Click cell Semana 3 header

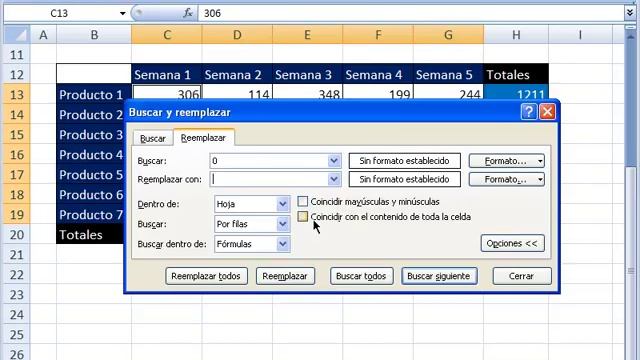pos(307,75)
